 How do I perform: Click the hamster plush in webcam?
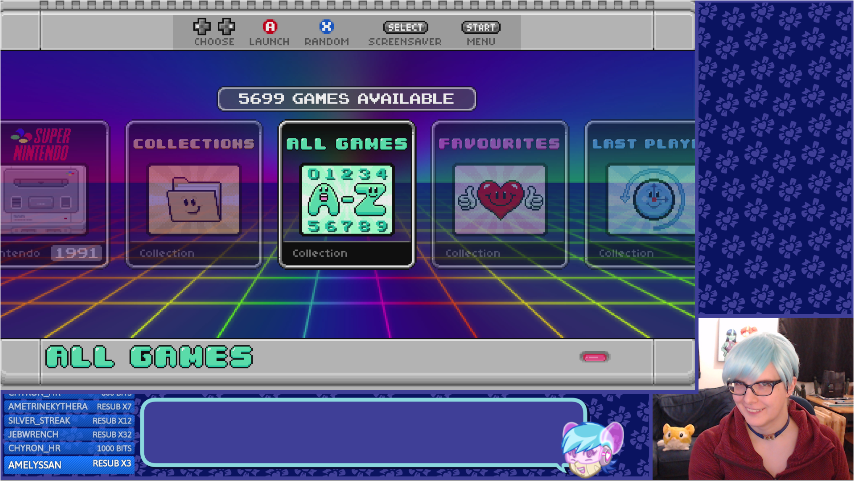(676, 438)
